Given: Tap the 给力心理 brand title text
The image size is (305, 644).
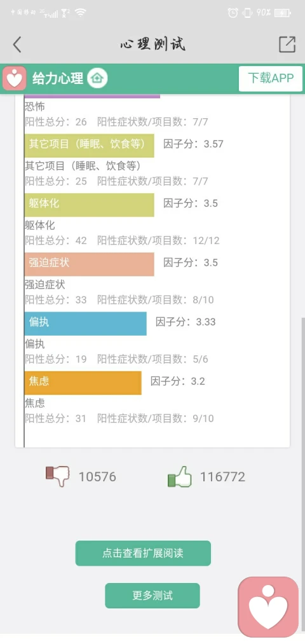Looking at the screenshot, I should pos(58,78).
